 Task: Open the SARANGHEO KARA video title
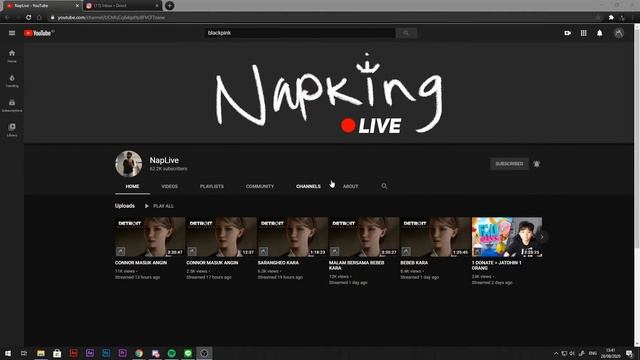[x=278, y=263]
